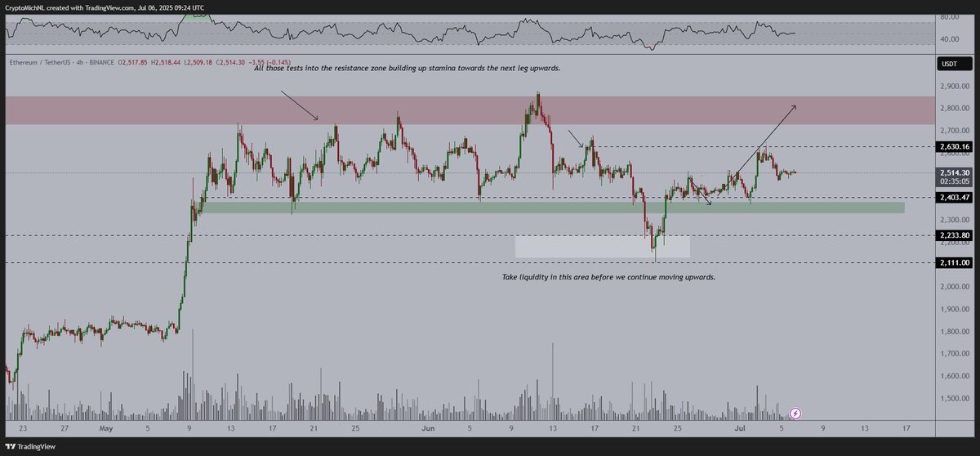Select the green support zone rectangle
980x456 pixels.
tap(552, 208)
